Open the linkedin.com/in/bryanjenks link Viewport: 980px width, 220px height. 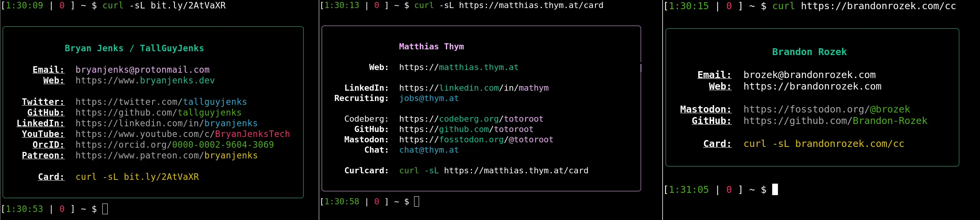[166, 123]
